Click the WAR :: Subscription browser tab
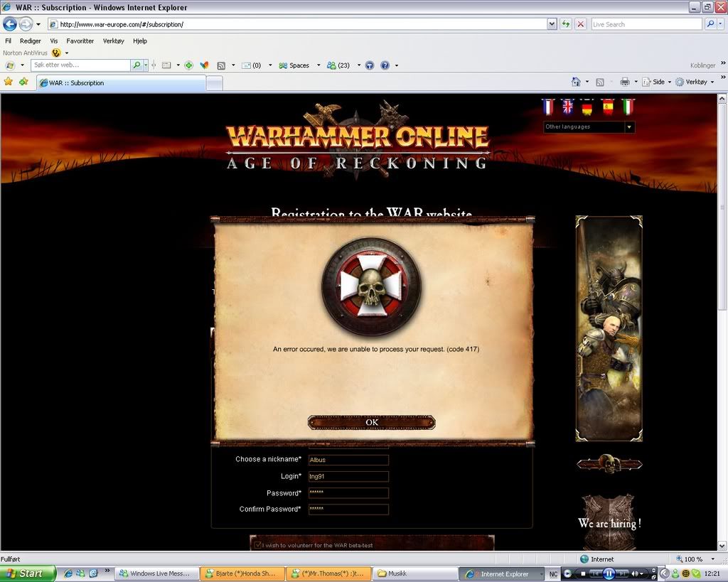 click(121, 83)
